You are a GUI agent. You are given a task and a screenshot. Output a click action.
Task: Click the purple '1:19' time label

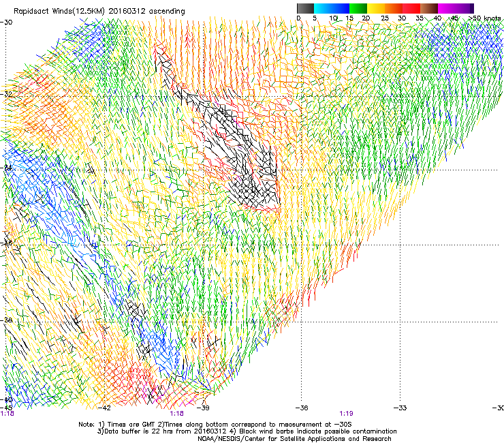tap(346, 414)
